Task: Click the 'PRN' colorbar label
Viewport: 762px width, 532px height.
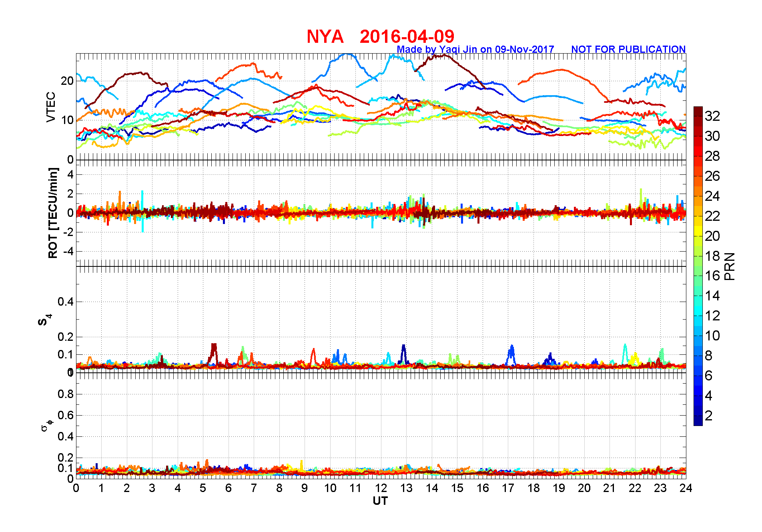Action: pos(730,266)
